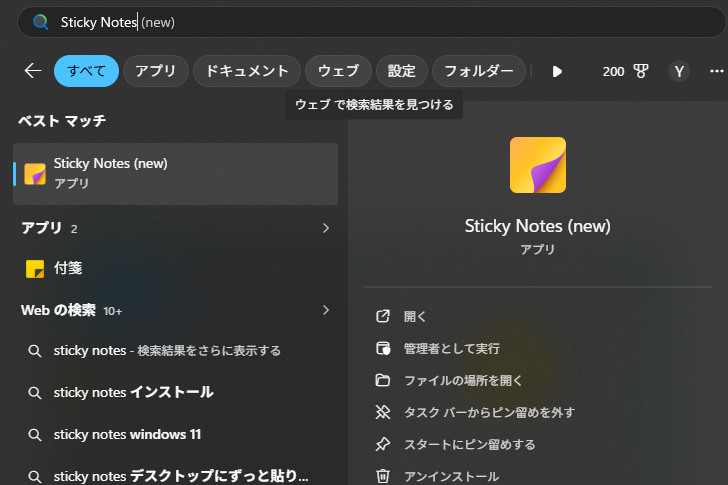The height and width of the screenshot is (485, 728).
Task: Click the Sticky Notes (new) icon in best match
Action: point(35,174)
